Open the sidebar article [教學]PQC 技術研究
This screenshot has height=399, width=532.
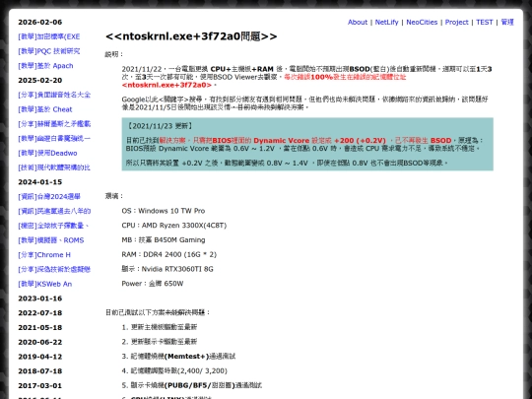pos(49,51)
